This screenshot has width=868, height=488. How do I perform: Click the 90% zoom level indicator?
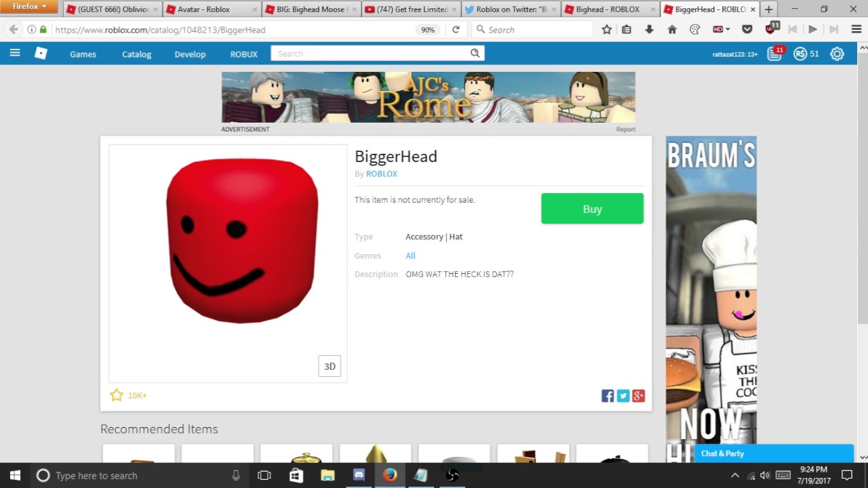[428, 30]
